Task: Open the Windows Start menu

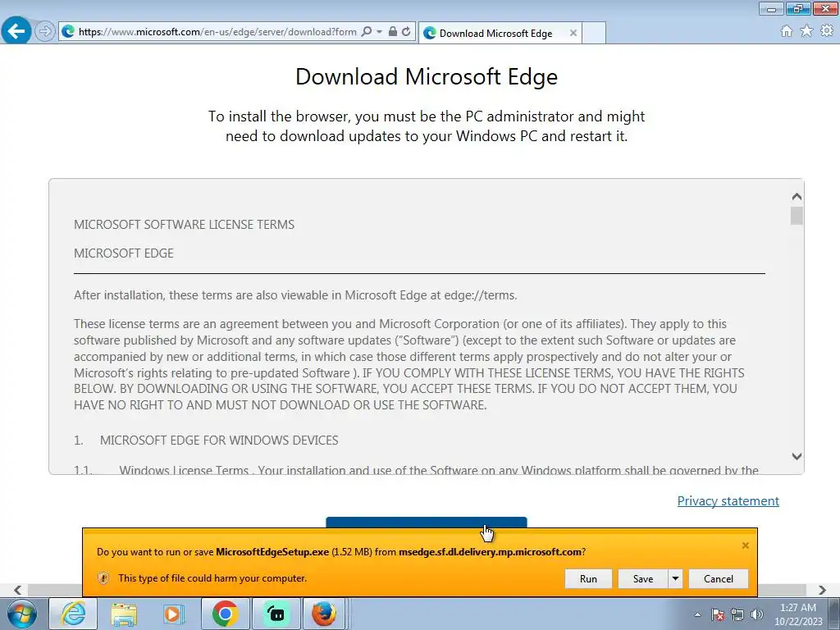Action: pyautogui.click(x=22, y=614)
